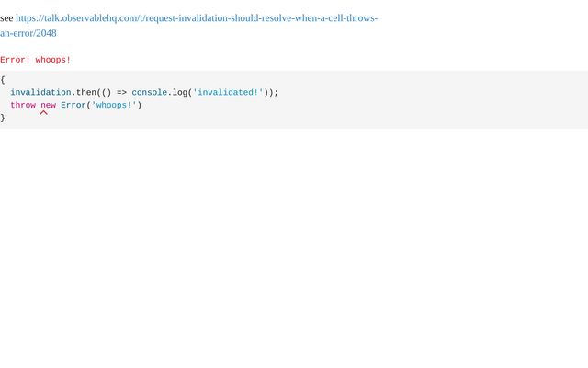588x368 pixels.
Task: Click blank white area below code cell
Action: pyautogui.click(x=294, y=244)
